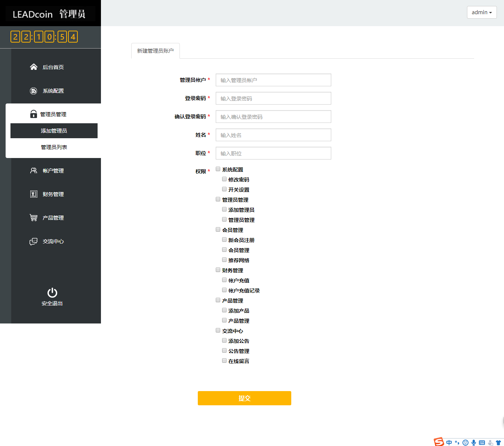Click the 系统配置 sidebar icon
The width and height of the screenshot is (504, 446).
(x=34, y=91)
